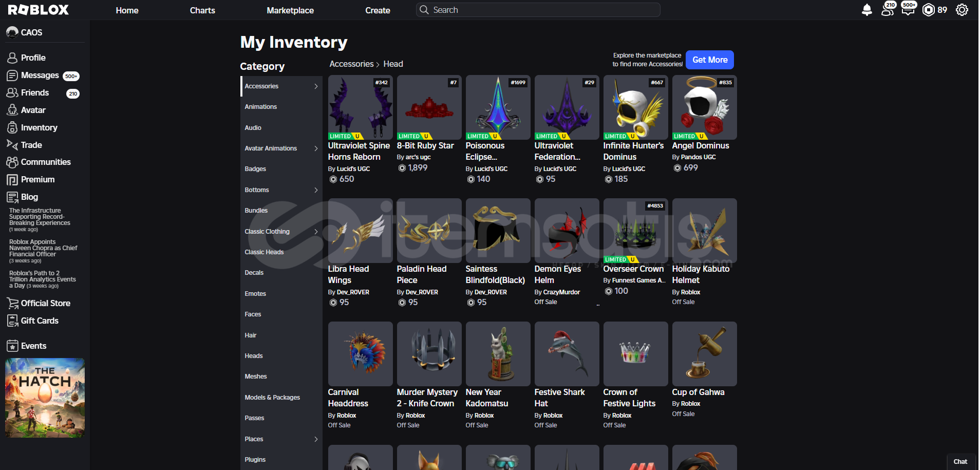
Task: Open the 8-Bit Ruby Star item thumbnail
Action: point(429,107)
